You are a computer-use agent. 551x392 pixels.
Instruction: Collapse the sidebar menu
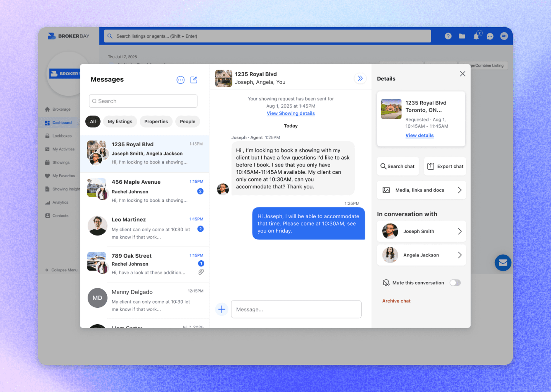pyautogui.click(x=61, y=270)
